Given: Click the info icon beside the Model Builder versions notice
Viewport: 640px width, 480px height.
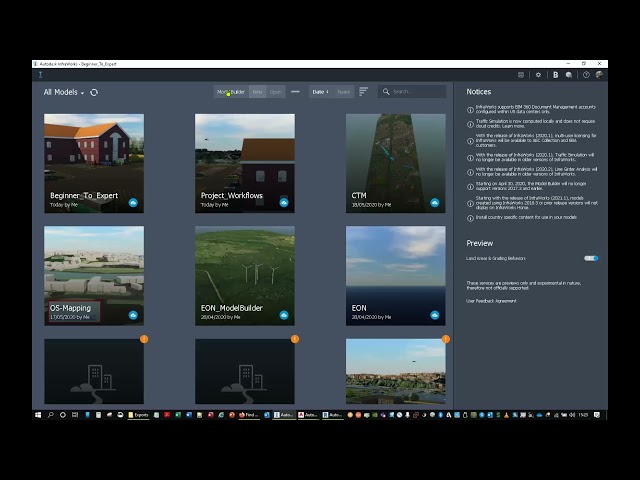Looking at the screenshot, I should click(470, 187).
